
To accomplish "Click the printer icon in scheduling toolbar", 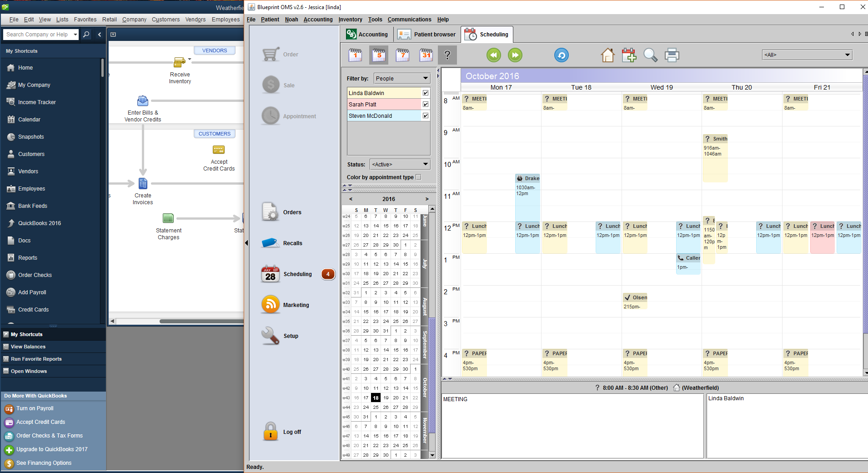I will (x=672, y=55).
